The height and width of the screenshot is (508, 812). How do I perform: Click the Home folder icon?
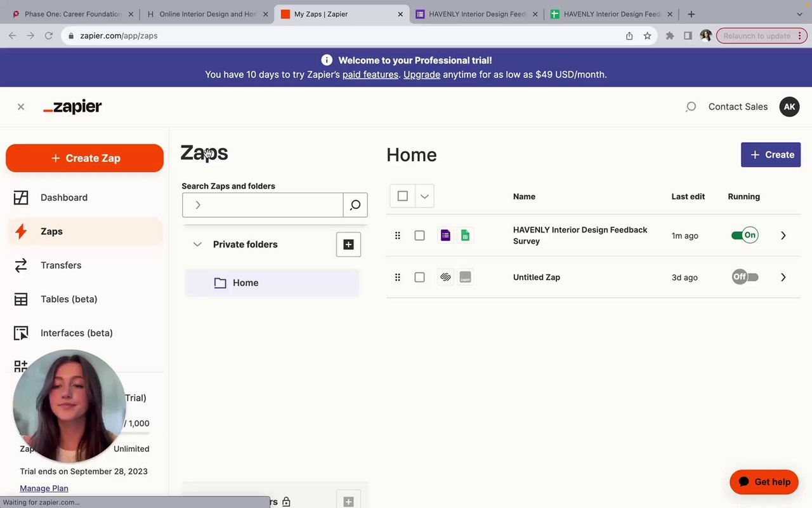click(x=220, y=283)
